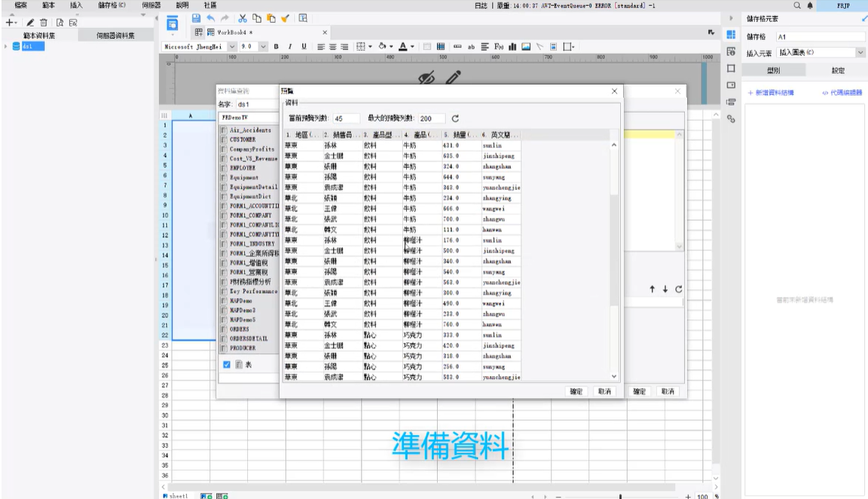Image resolution: width=868 pixels, height=499 pixels.
Task: Click the save icon in the toolbar
Action: tap(196, 18)
